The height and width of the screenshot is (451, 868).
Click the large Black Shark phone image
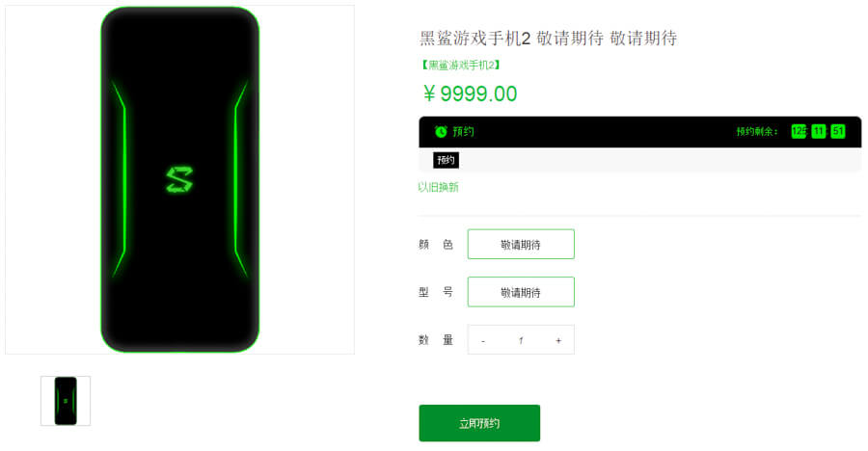point(180,179)
